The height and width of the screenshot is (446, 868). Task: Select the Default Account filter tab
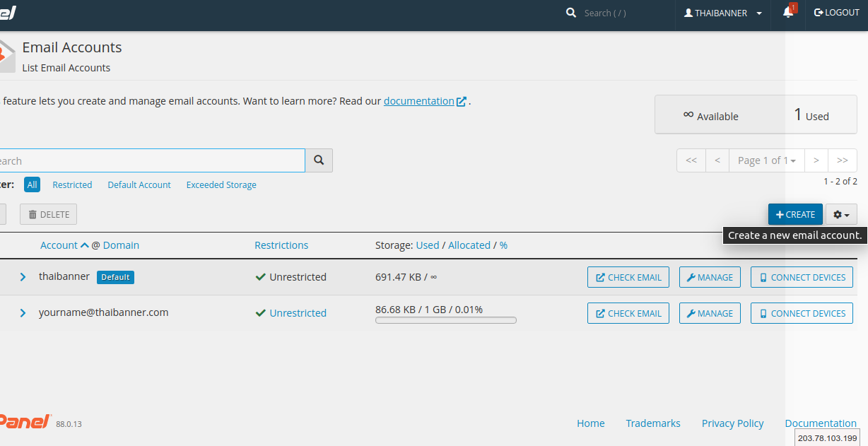pos(139,184)
